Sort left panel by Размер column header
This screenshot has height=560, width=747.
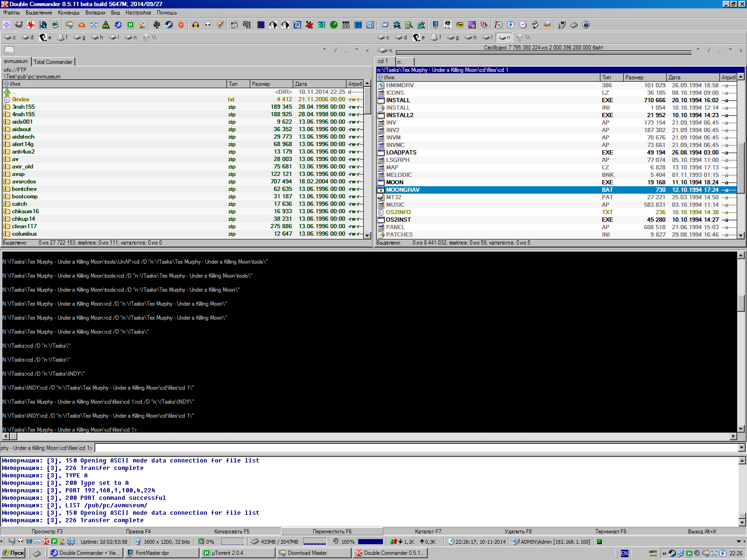click(x=271, y=84)
